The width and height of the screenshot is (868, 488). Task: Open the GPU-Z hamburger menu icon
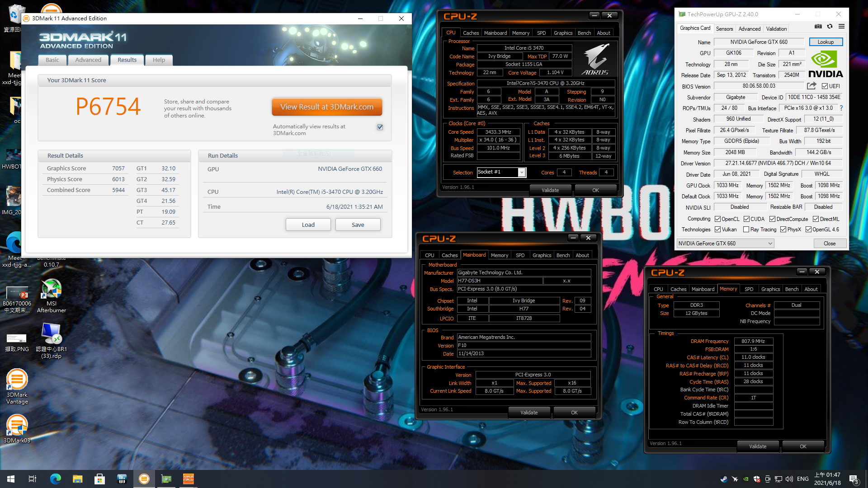pos(841,27)
